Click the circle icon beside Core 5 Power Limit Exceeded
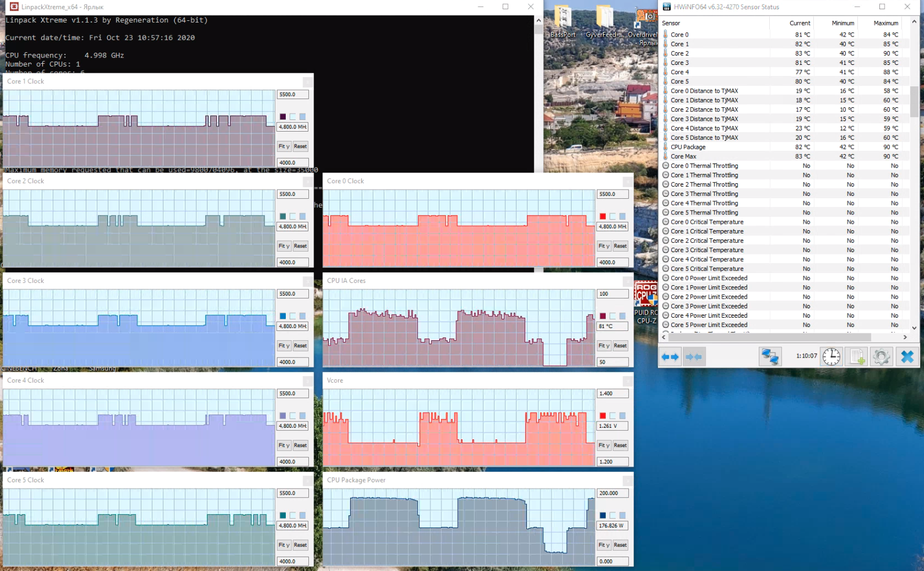924x571 pixels. [x=665, y=325]
